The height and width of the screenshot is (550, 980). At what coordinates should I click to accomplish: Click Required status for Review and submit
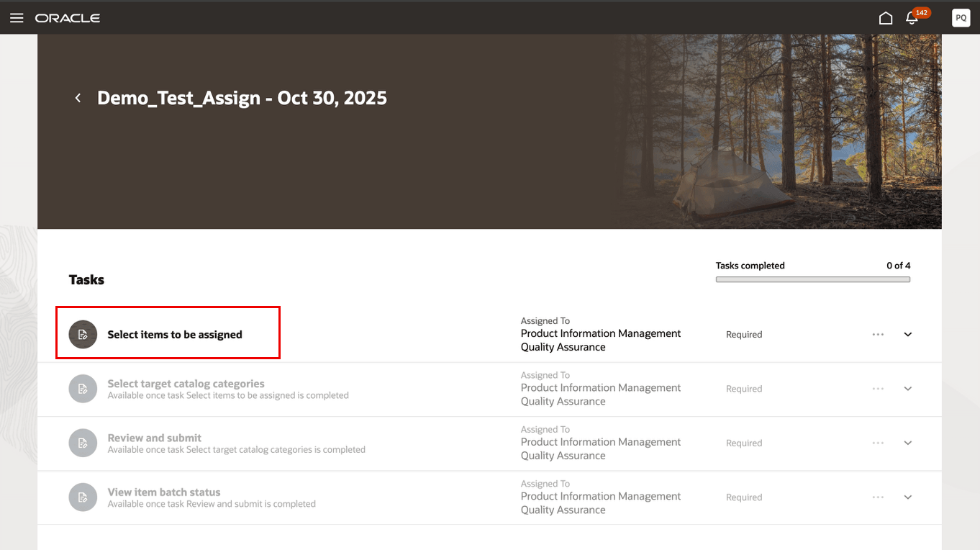coord(744,443)
